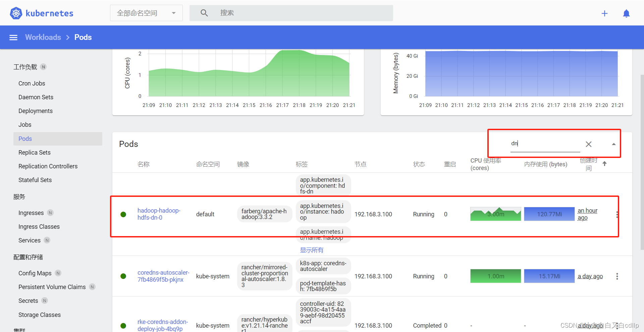Screen dimensions: 644x332
Task: Open Ingresses in sidebar
Action: [31, 213]
